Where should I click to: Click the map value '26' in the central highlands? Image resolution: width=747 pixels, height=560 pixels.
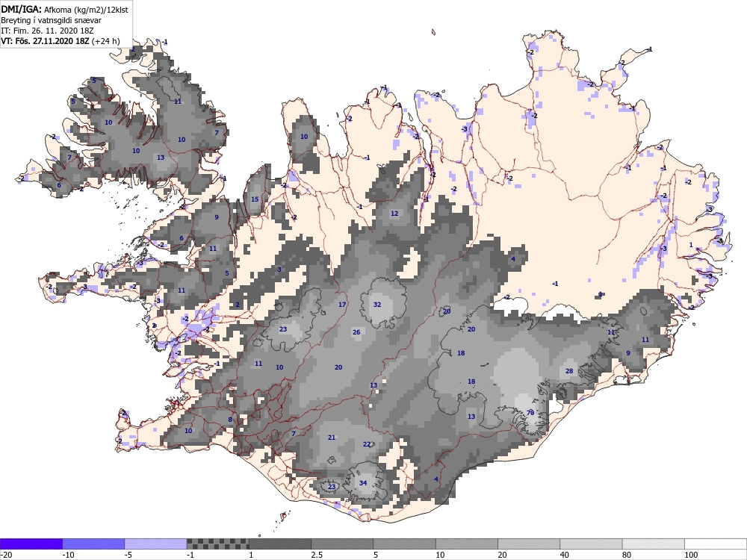click(x=356, y=332)
